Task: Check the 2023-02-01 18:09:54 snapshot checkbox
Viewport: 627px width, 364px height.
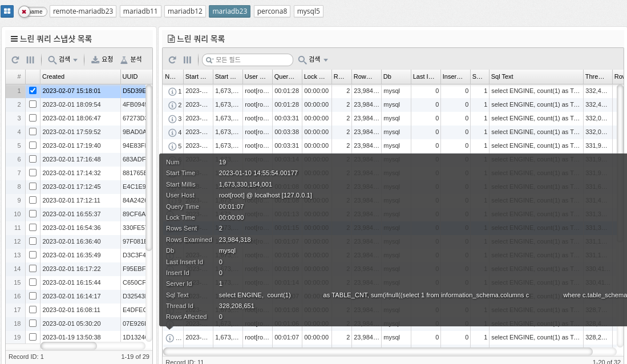Action: pos(33,104)
